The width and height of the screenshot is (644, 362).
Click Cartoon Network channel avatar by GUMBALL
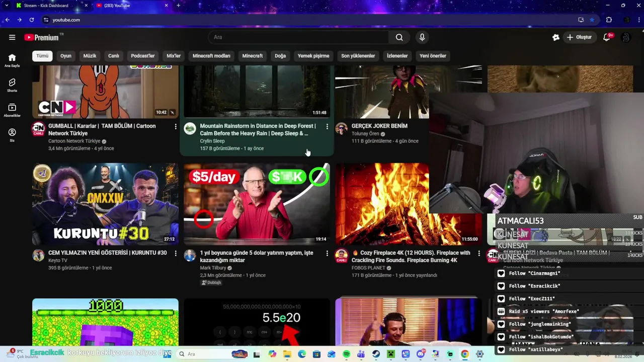click(x=38, y=129)
